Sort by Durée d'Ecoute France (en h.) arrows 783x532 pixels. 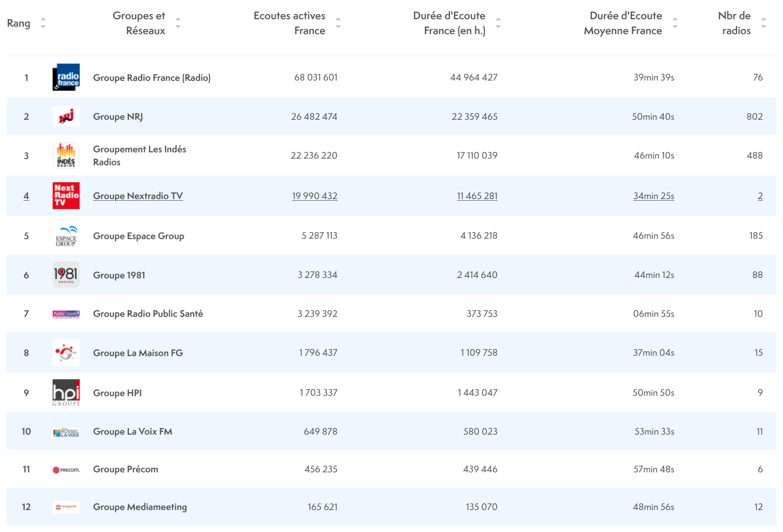coord(498,23)
